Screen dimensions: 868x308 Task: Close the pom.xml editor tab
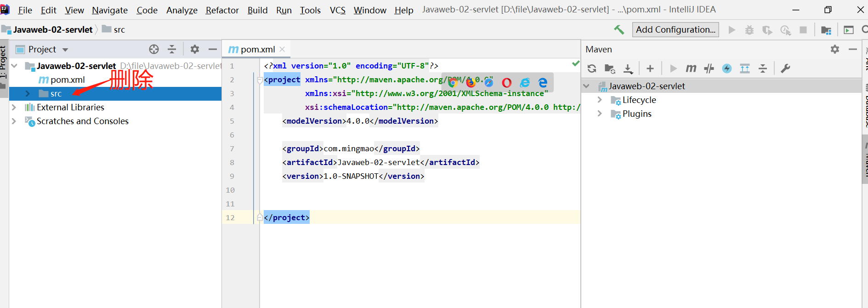[282, 49]
